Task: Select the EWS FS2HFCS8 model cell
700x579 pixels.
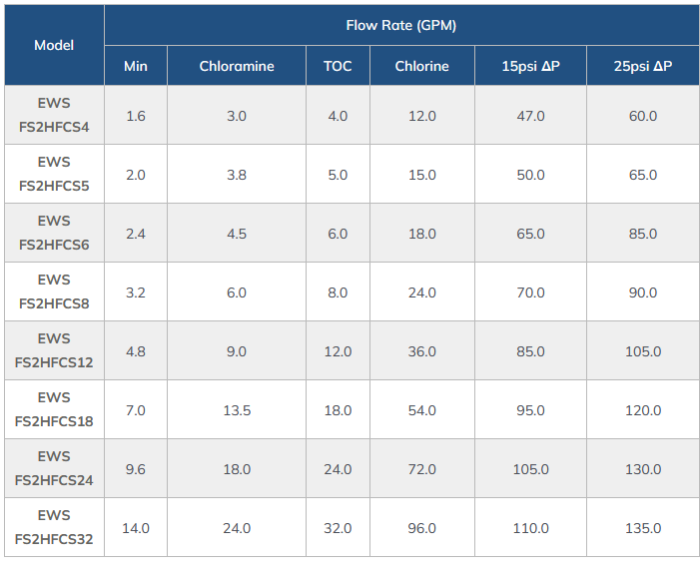Action: tap(54, 293)
